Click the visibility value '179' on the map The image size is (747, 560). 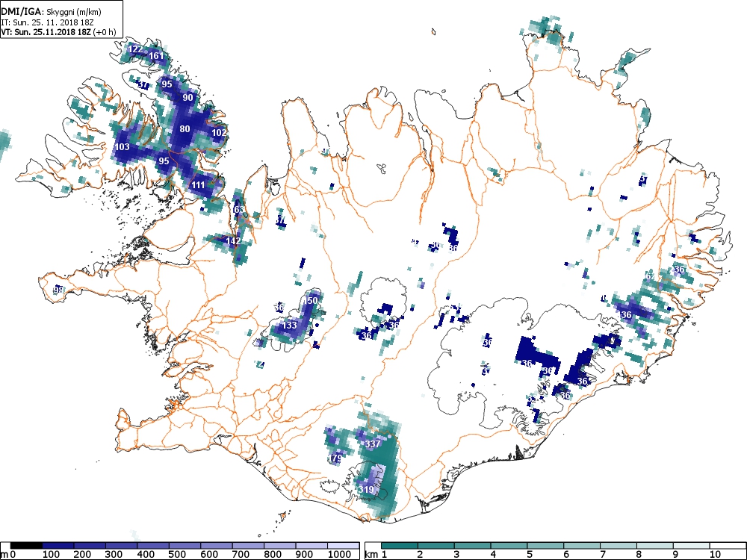(x=335, y=458)
